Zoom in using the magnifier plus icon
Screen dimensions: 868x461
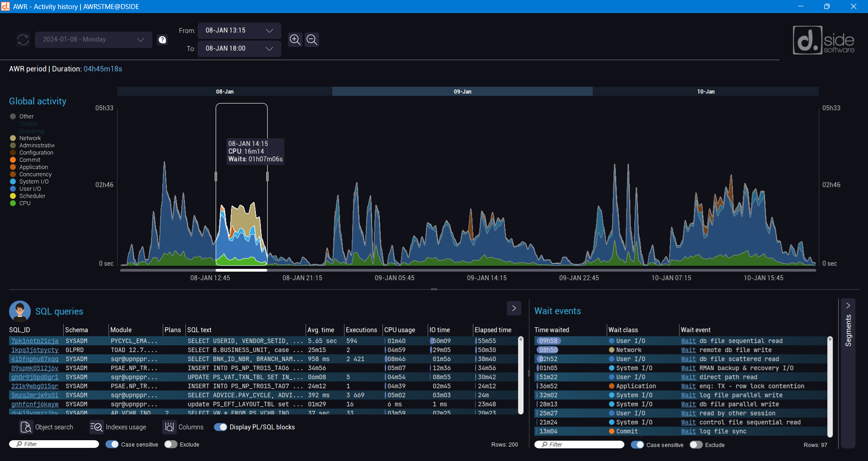point(295,40)
